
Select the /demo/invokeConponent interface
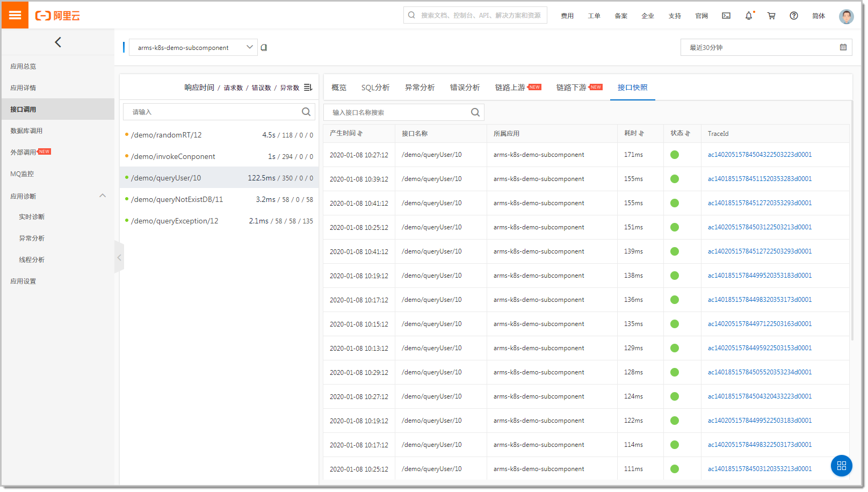click(x=219, y=156)
